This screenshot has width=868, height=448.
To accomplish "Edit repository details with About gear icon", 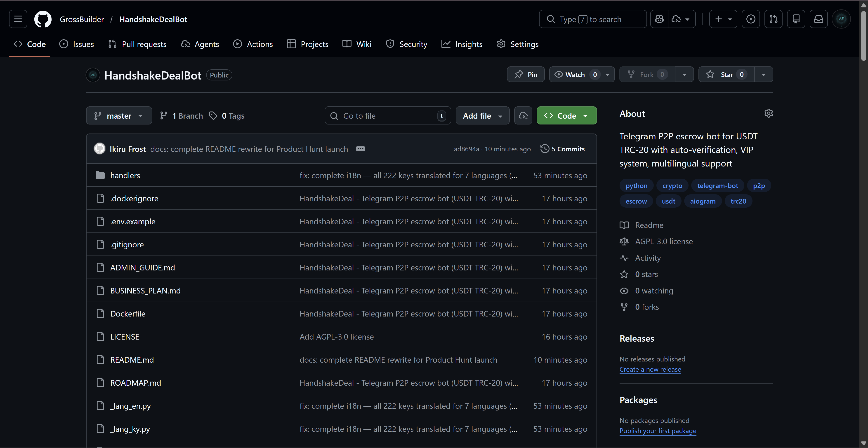I will pyautogui.click(x=769, y=113).
